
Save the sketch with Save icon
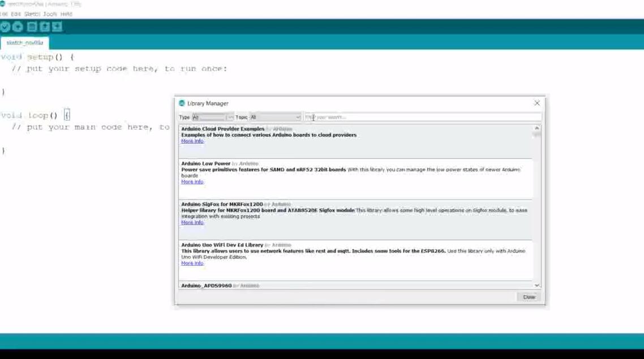(57, 27)
